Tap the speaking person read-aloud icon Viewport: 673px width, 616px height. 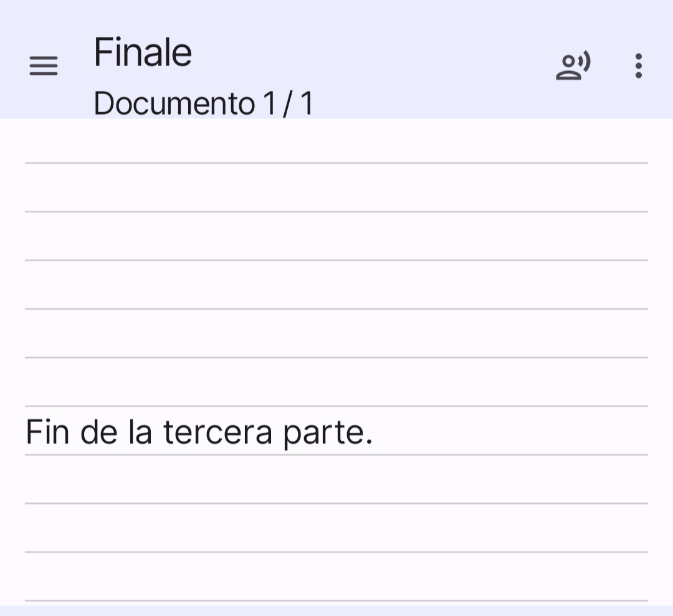[573, 66]
